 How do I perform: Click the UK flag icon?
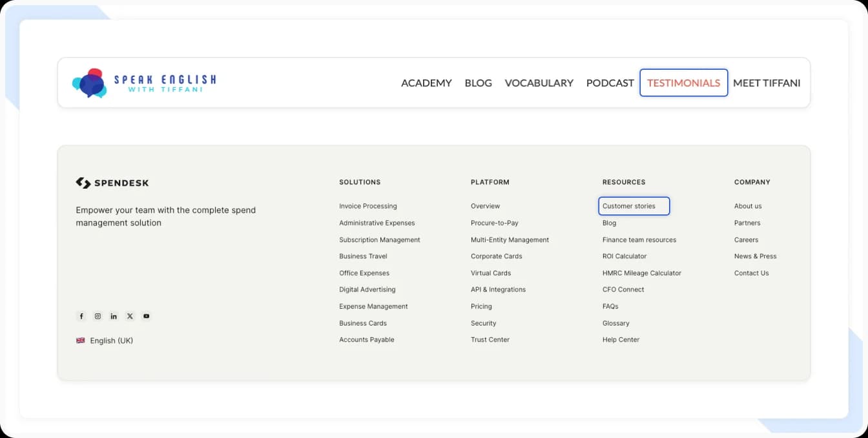tap(80, 340)
